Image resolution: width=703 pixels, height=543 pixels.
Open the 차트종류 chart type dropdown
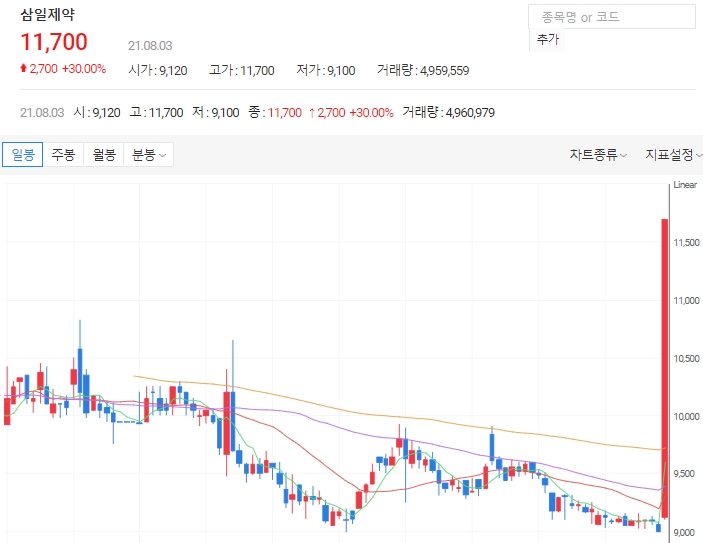point(598,155)
